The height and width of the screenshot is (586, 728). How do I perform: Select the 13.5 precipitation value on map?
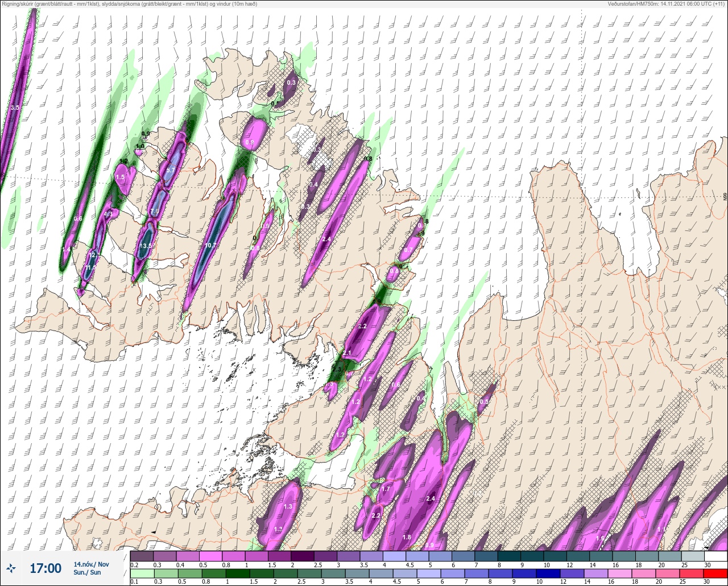146,246
